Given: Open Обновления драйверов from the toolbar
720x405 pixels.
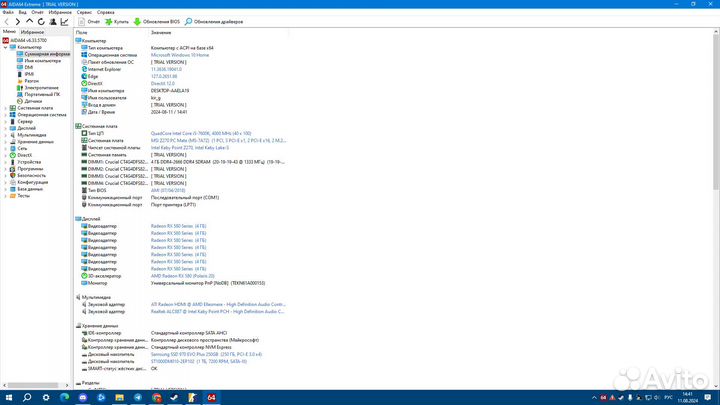Looking at the screenshot, I should coord(214,22).
